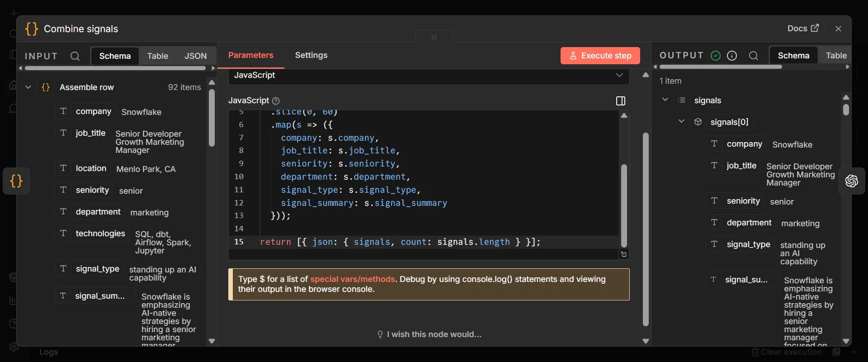This screenshot has width=868, height=362.
Task: Click the text type icon beside OUTPUT seniority
Action: pyautogui.click(x=714, y=201)
